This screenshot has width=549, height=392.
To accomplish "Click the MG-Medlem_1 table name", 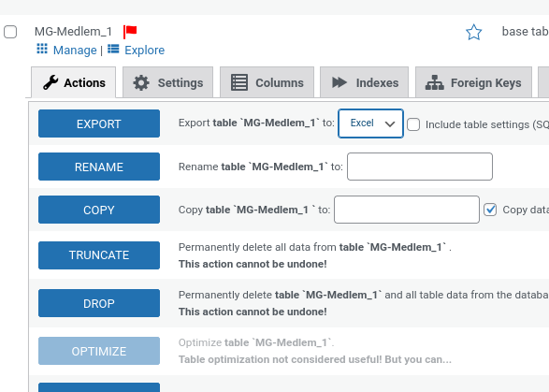I will coord(73,32).
